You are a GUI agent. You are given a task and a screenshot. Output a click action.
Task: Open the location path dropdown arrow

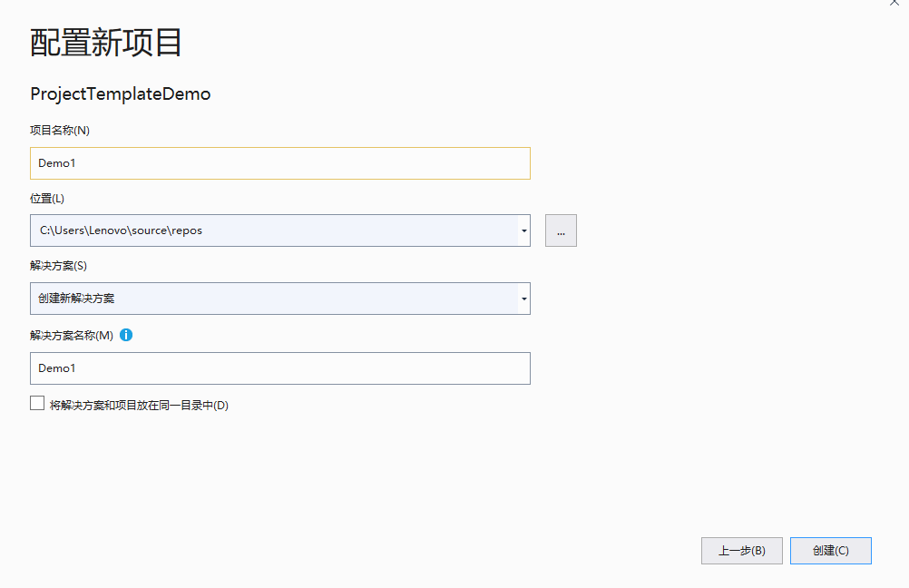click(x=524, y=230)
